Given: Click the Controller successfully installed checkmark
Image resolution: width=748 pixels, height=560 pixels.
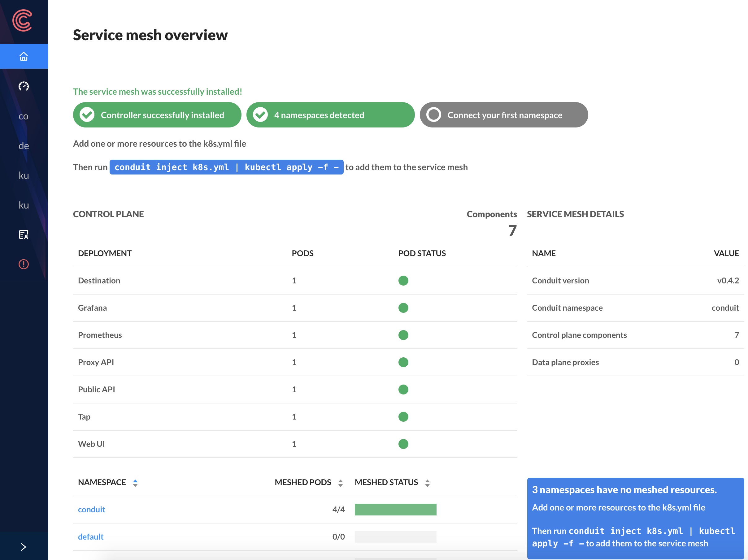Looking at the screenshot, I should point(87,115).
